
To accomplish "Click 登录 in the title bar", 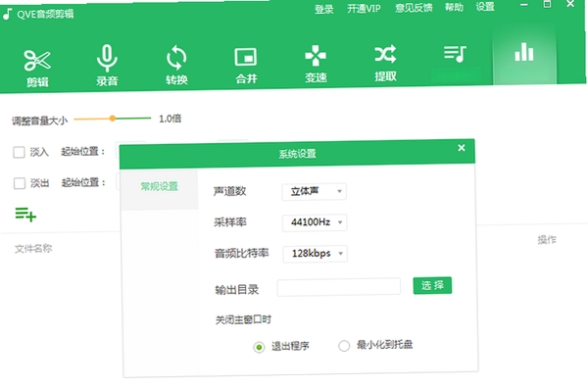I will coord(324,9).
